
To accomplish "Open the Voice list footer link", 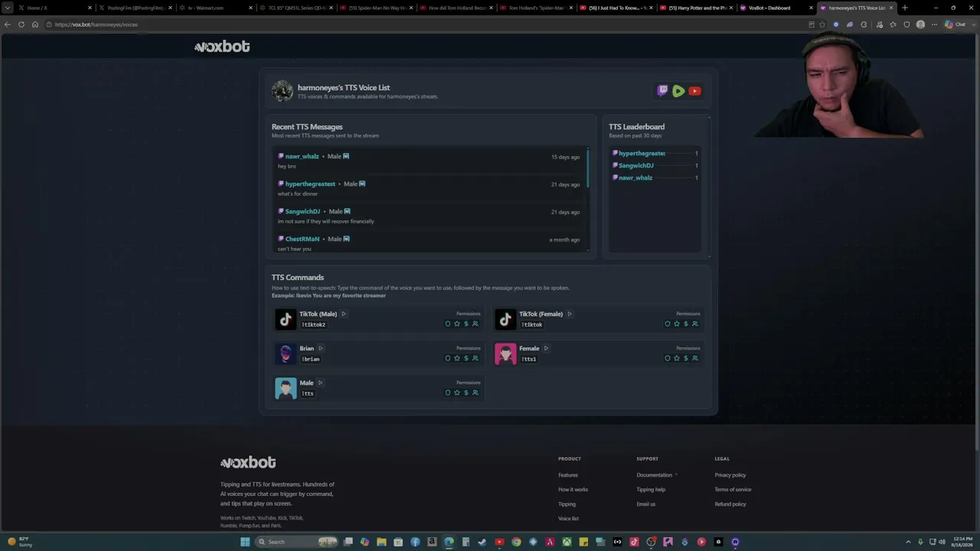I will pyautogui.click(x=568, y=519).
